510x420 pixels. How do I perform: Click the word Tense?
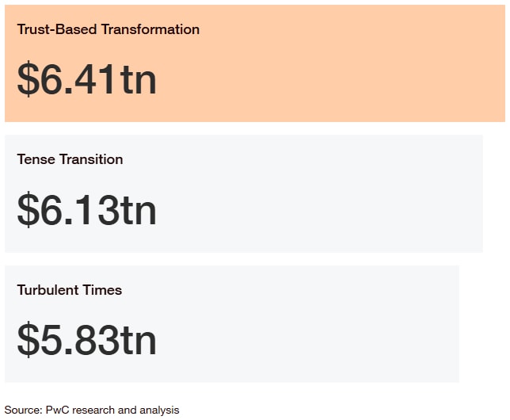(36, 159)
